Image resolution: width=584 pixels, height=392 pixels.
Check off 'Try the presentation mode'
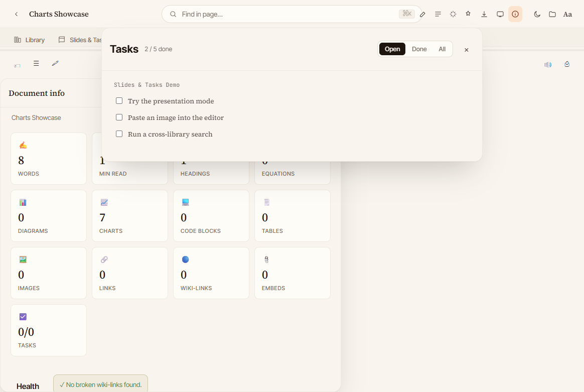coord(119,100)
